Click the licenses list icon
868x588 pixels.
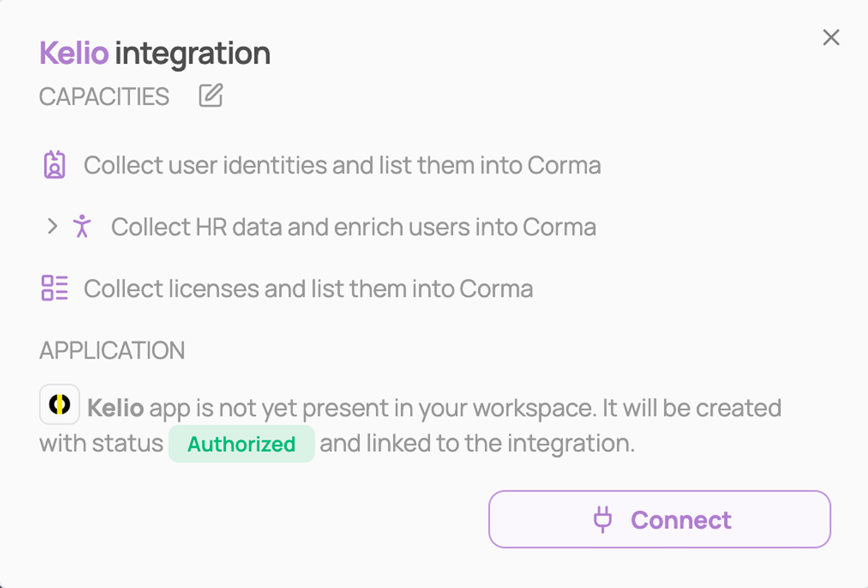click(55, 288)
